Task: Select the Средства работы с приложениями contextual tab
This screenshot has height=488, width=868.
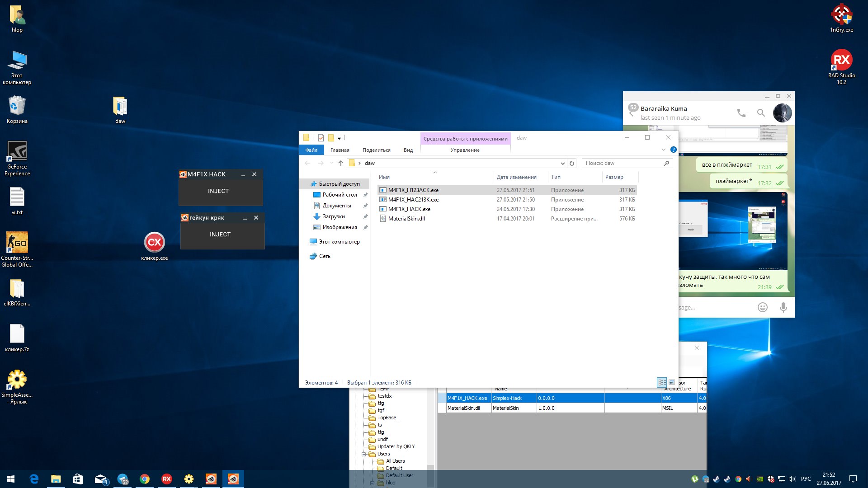Action: click(x=466, y=139)
